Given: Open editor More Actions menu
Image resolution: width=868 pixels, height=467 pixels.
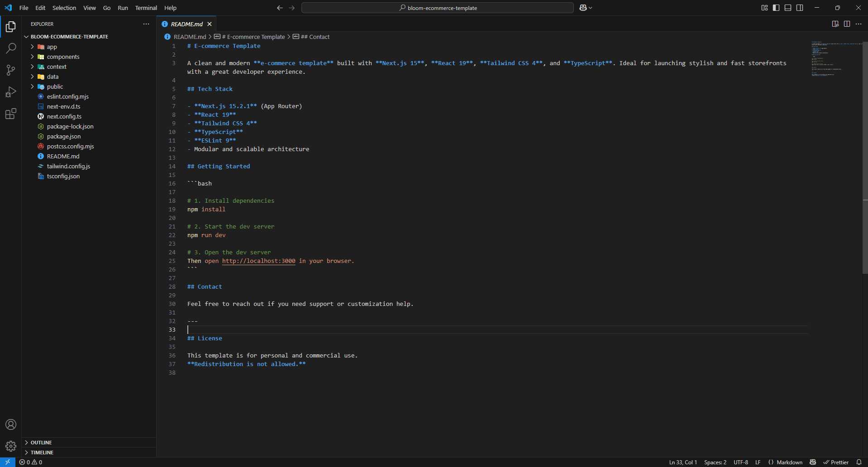Looking at the screenshot, I should (858, 24).
